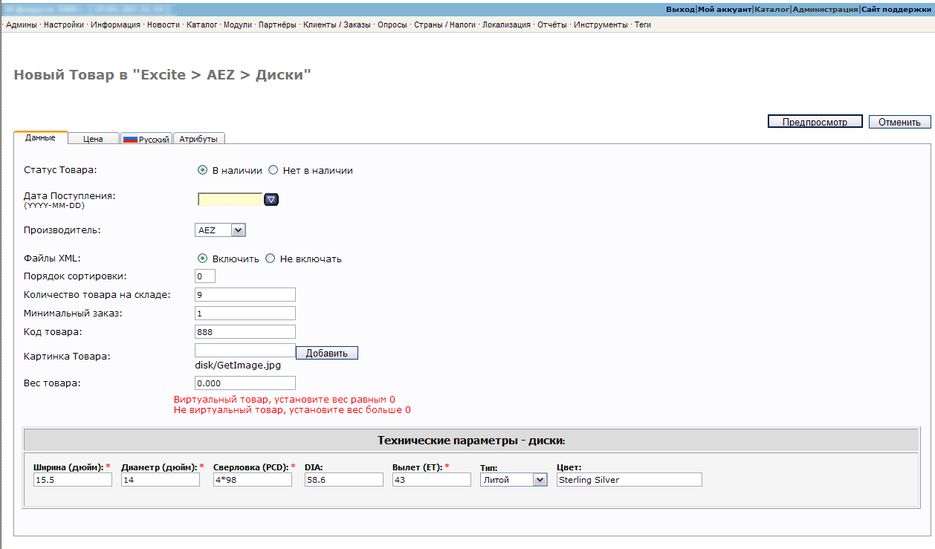
Task: Click the Каталог link in top header
Action: coord(772,10)
